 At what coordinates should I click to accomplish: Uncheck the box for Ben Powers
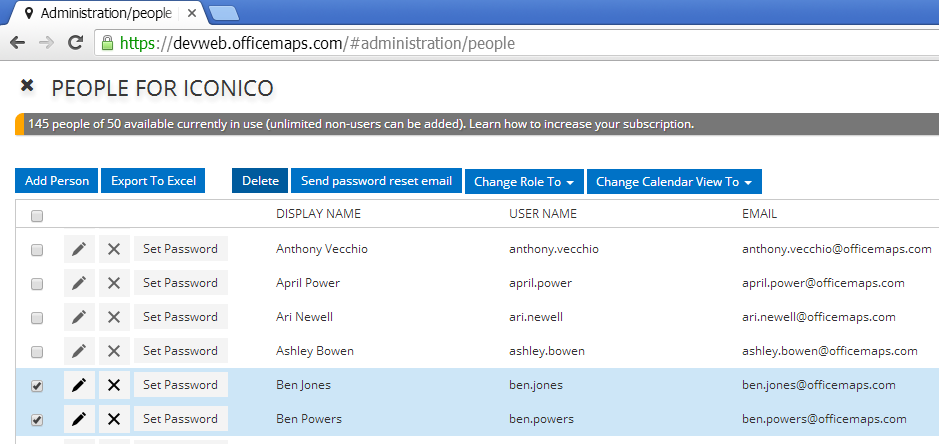click(x=37, y=420)
